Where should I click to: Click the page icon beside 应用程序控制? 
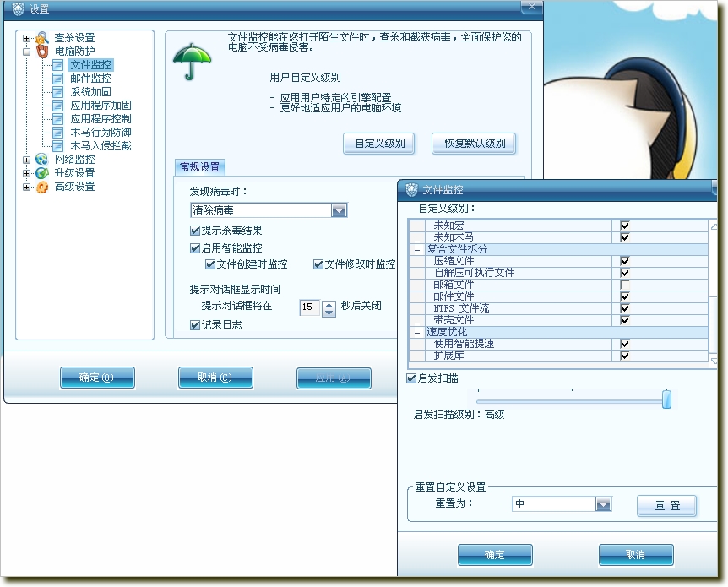(58, 119)
